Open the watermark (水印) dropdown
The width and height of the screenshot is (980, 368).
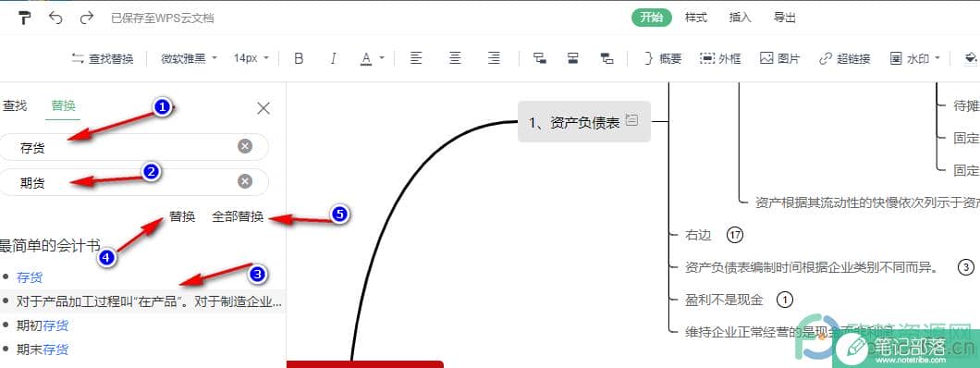point(915,59)
